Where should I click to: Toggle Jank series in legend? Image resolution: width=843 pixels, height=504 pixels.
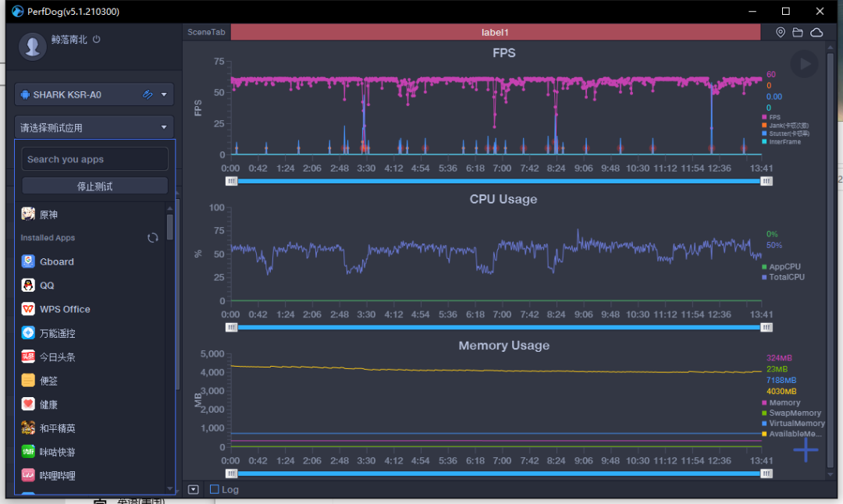tap(785, 125)
